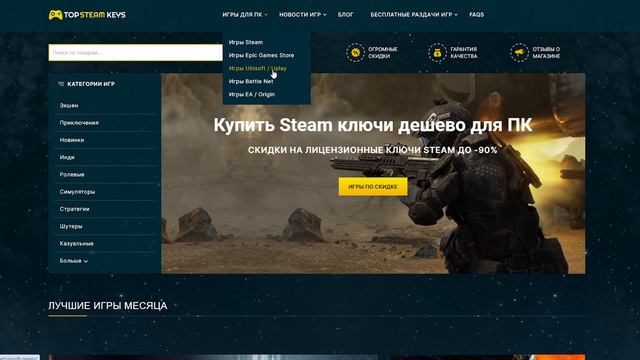
Task: Open the Стратегии category
Action: click(74, 209)
